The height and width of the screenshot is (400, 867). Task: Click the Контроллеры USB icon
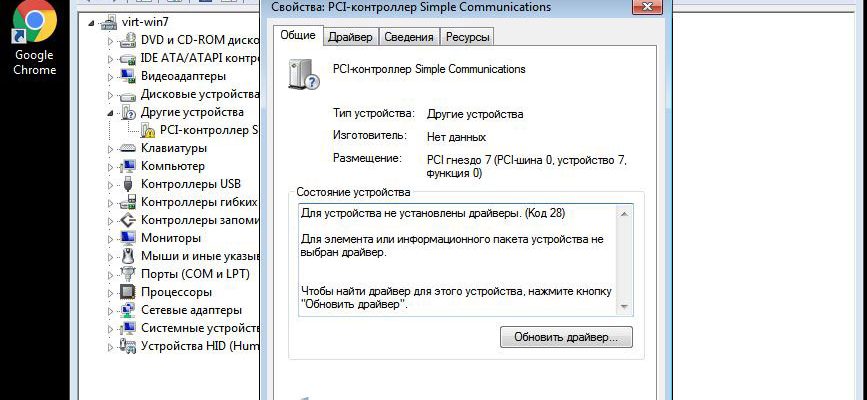point(128,184)
